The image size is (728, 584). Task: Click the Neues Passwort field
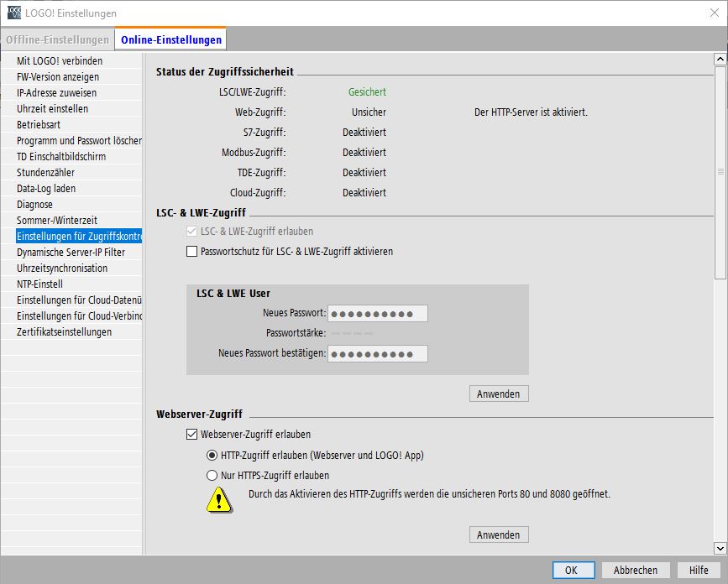click(378, 314)
